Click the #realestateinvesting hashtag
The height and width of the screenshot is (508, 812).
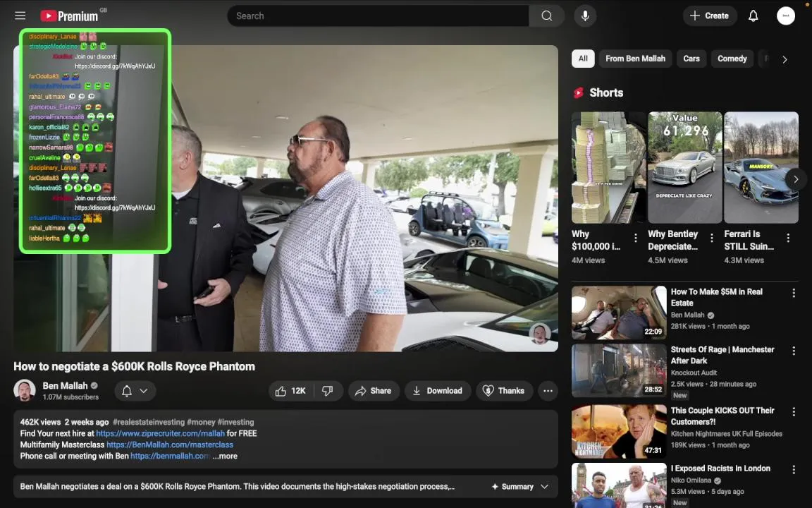pos(149,422)
